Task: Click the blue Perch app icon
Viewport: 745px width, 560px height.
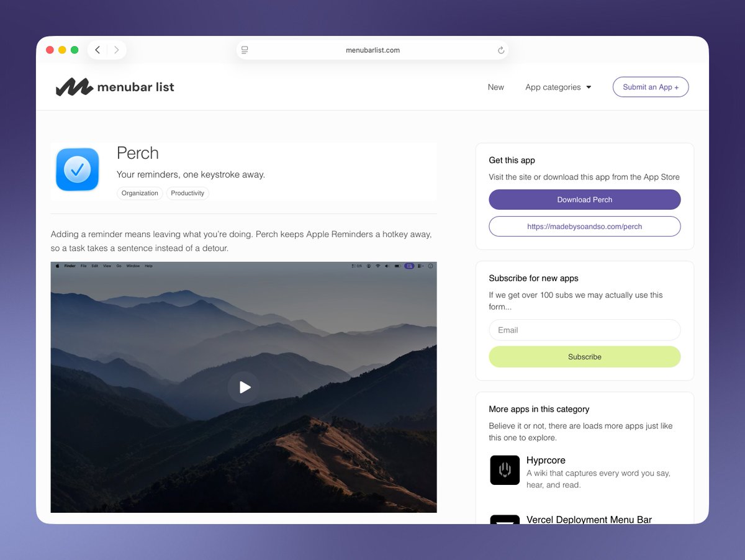Action: click(x=78, y=169)
